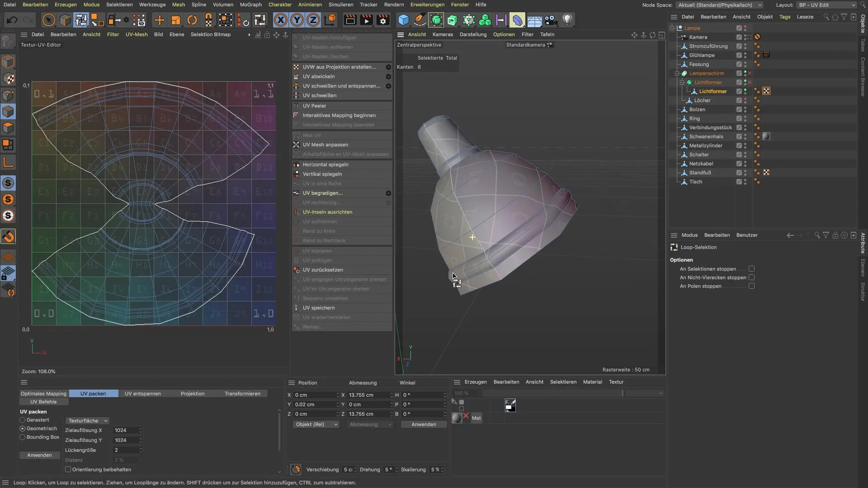Click 'UV Mesh anpassen' command
The image size is (868, 488).
coord(325,145)
